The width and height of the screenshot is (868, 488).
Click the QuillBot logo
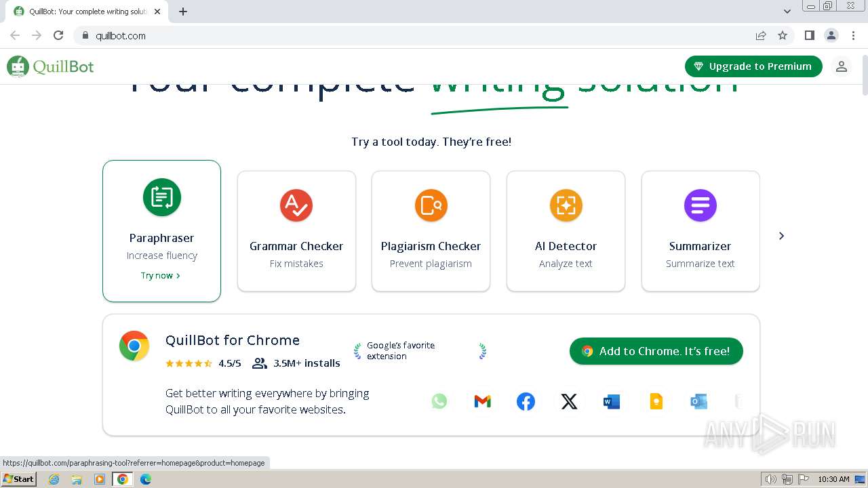coord(51,66)
